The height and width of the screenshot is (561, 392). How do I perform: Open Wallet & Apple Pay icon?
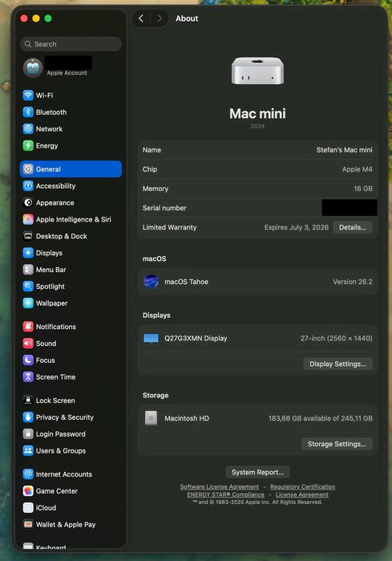(28, 525)
